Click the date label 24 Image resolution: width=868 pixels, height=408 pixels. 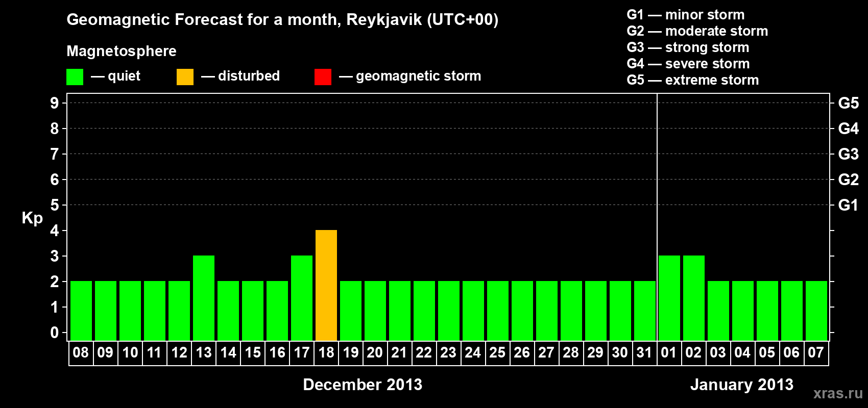click(x=473, y=352)
